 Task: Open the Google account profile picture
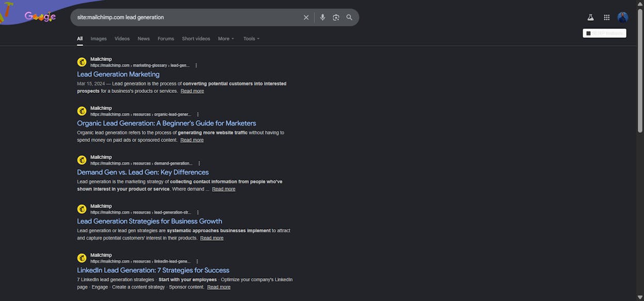[623, 18]
